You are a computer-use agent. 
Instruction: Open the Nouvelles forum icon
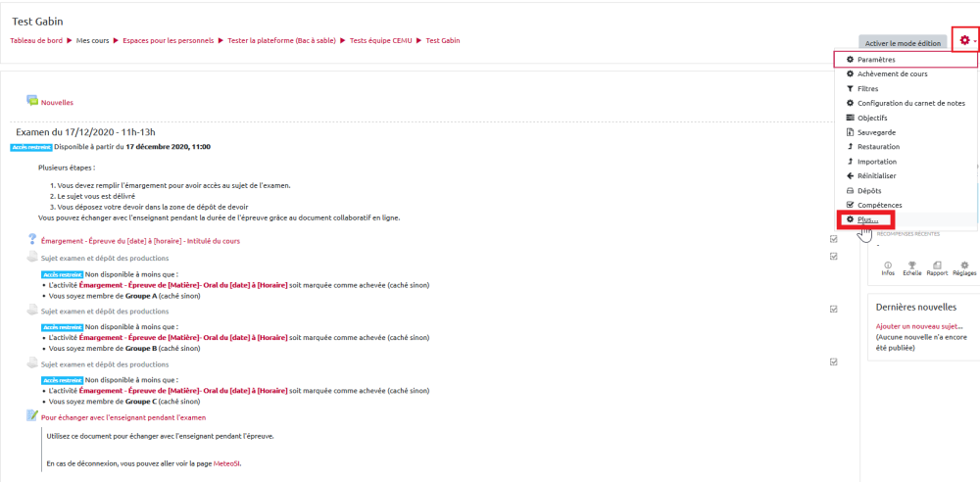[x=32, y=101]
